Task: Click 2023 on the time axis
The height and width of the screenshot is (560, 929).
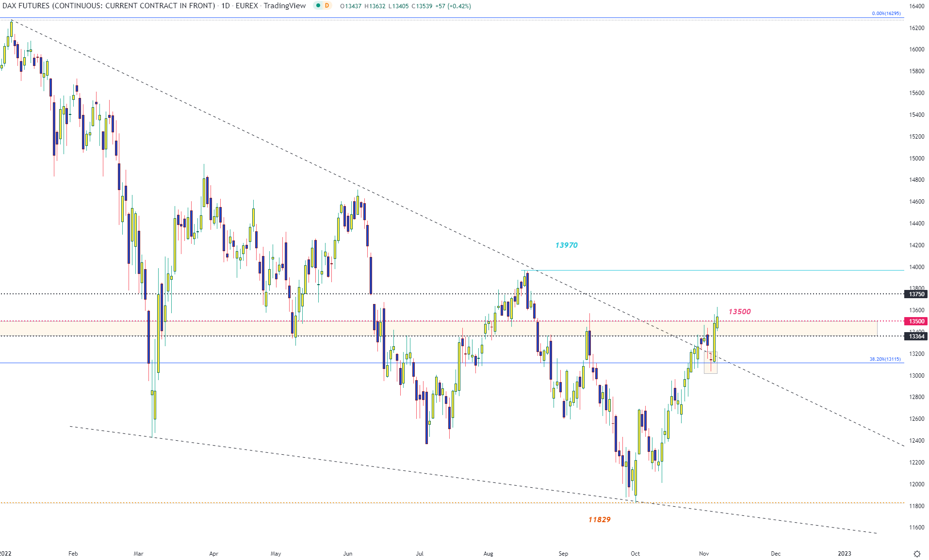Action: [x=845, y=554]
